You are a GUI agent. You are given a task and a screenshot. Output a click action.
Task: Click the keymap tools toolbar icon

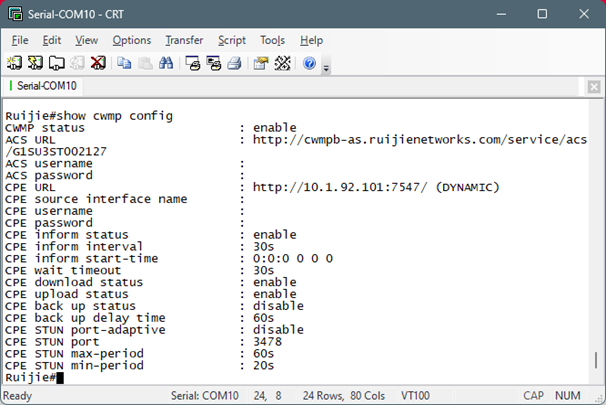point(283,63)
